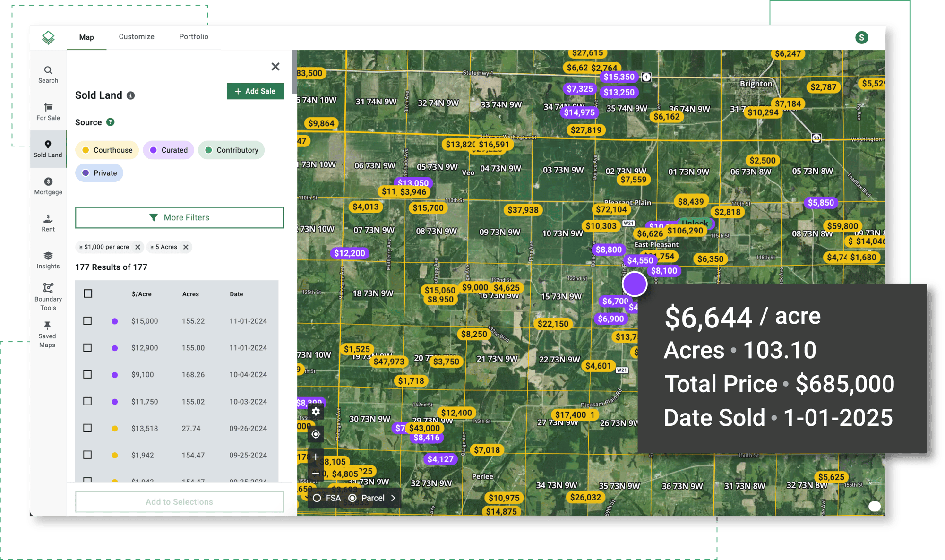Check the $9,100 sale row checkbox
This screenshot has width=945, height=560.
coord(87,374)
